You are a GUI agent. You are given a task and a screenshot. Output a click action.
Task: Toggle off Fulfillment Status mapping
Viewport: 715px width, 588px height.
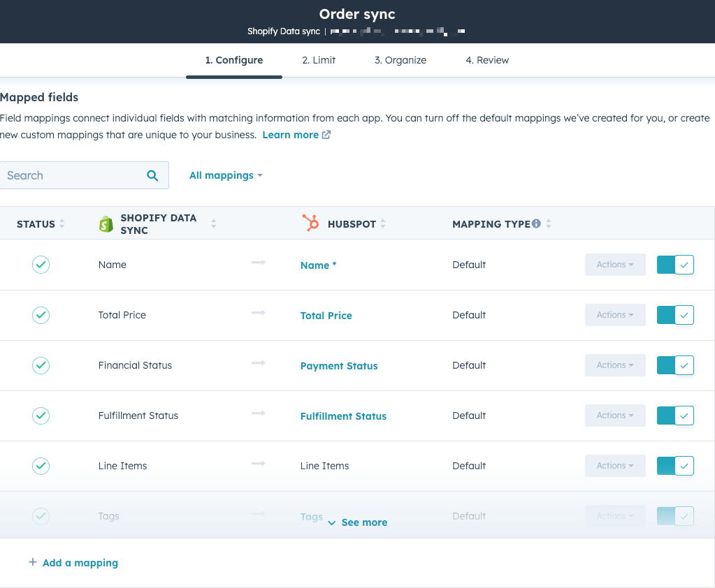pos(675,416)
